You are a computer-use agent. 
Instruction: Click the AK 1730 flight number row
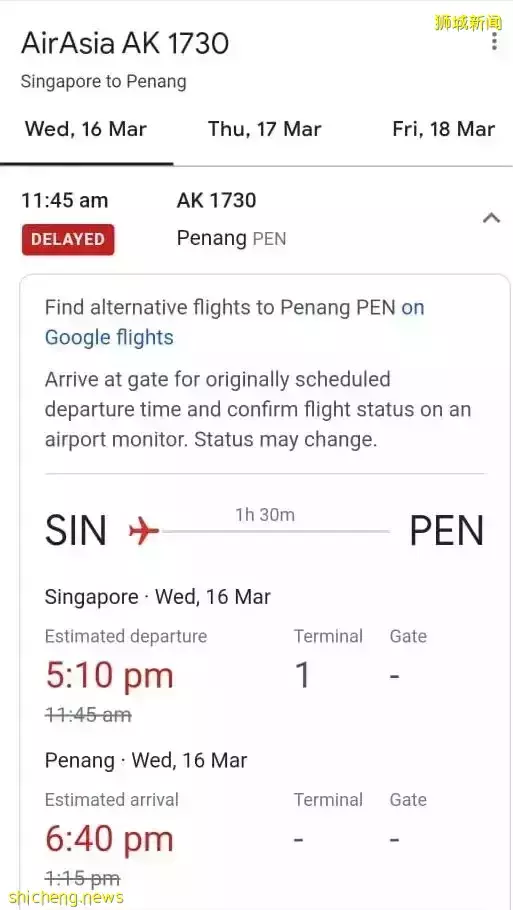click(x=216, y=200)
